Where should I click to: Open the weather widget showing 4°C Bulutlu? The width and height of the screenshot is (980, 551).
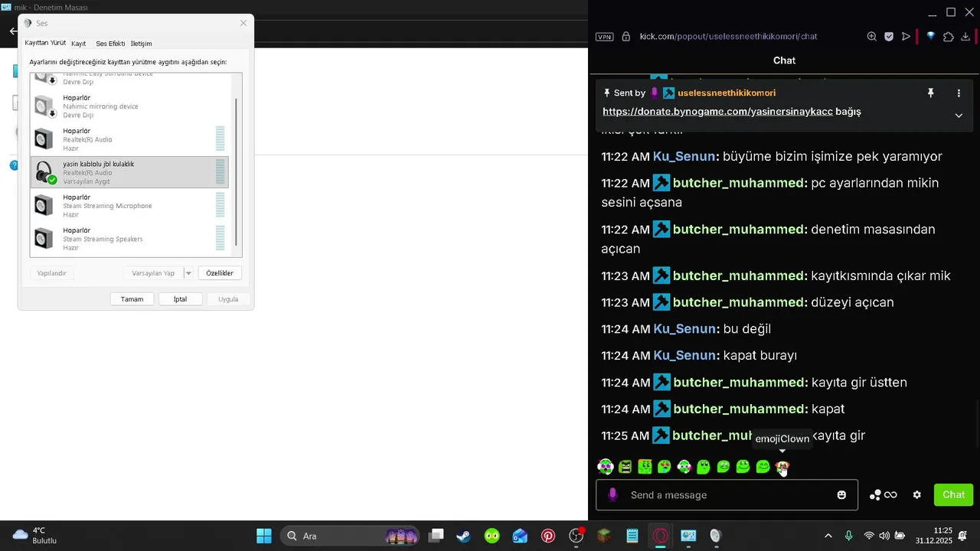pyautogui.click(x=35, y=536)
